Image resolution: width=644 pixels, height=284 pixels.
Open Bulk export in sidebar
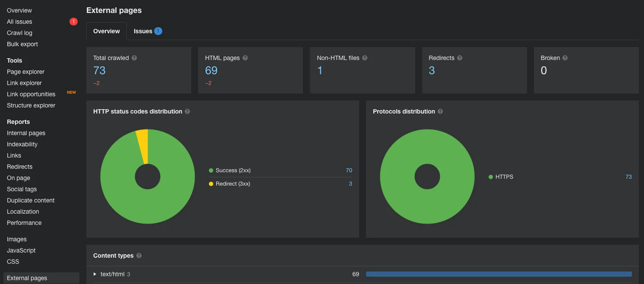22,44
